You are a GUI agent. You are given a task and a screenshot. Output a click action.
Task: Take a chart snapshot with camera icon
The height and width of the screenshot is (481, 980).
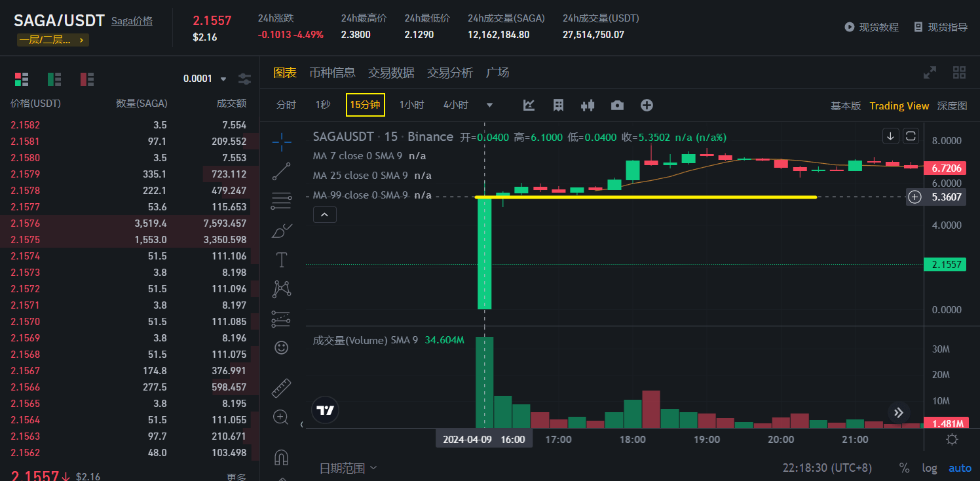point(617,106)
